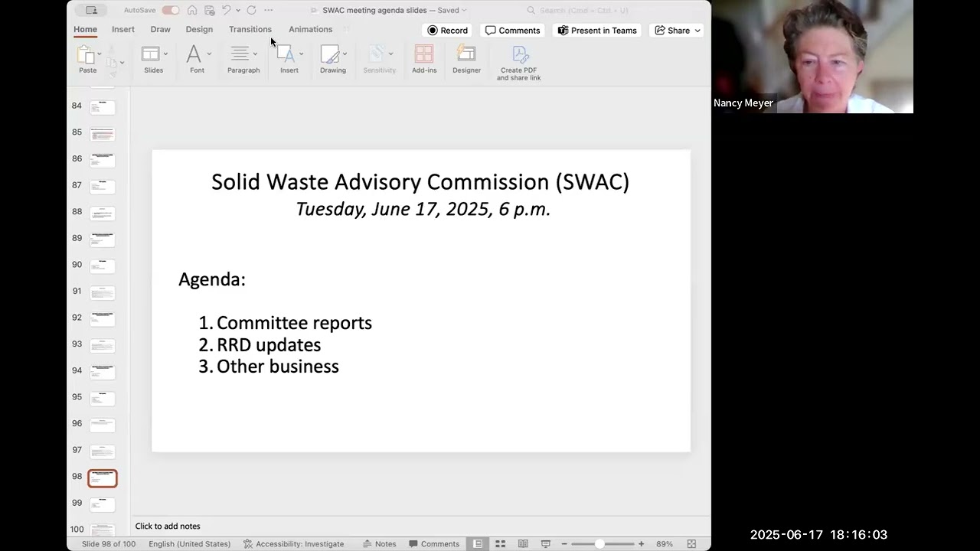
Task: Toggle Comments pane in status bar
Action: tap(433, 544)
